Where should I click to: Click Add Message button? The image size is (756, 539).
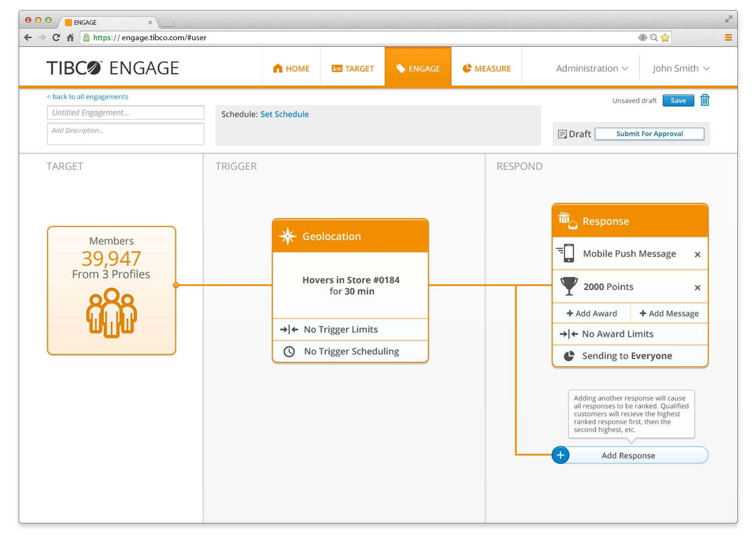point(669,313)
